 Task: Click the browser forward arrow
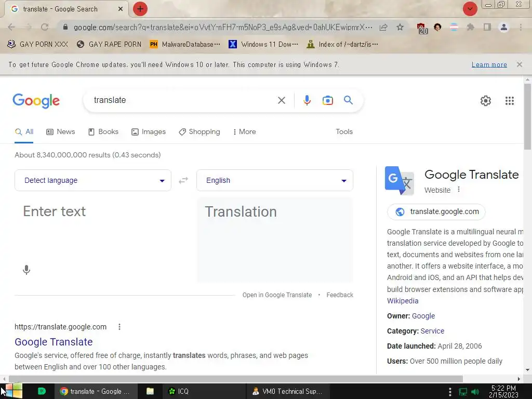(28, 27)
